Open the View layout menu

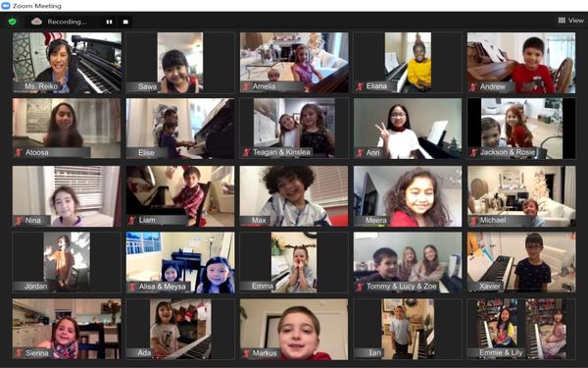click(x=570, y=21)
